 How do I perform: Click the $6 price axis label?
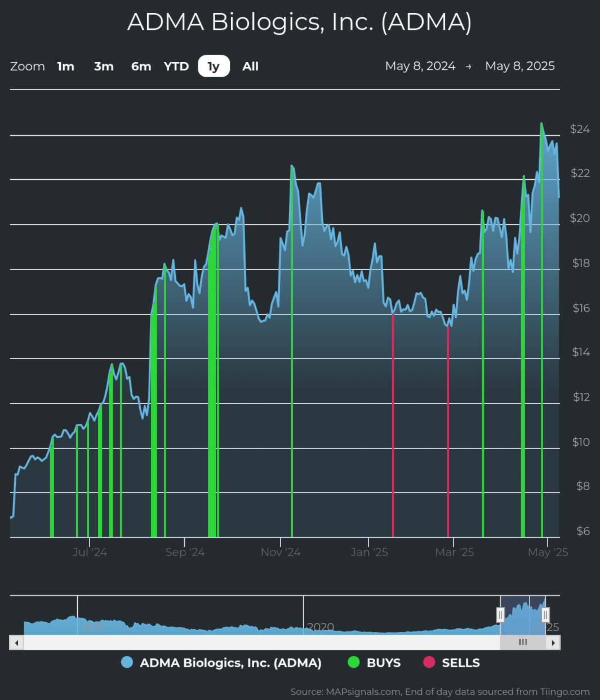pyautogui.click(x=583, y=531)
